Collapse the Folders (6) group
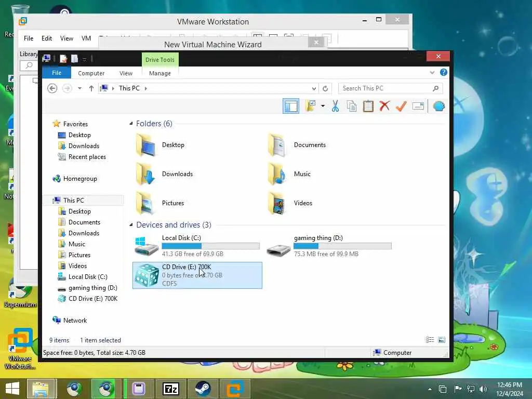The height and width of the screenshot is (399, 532). click(131, 124)
